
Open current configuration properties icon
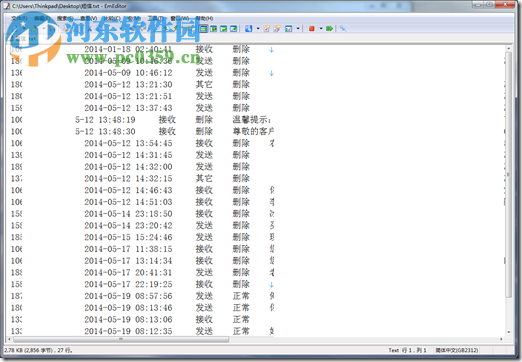coord(267,29)
